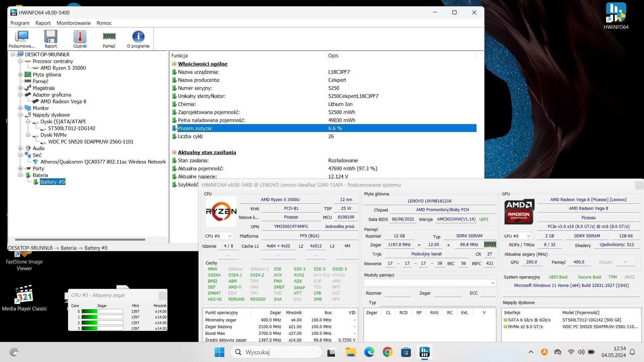Select AMD Radeon Vega 8 tree item
The width and height of the screenshot is (644, 362).
click(63, 101)
